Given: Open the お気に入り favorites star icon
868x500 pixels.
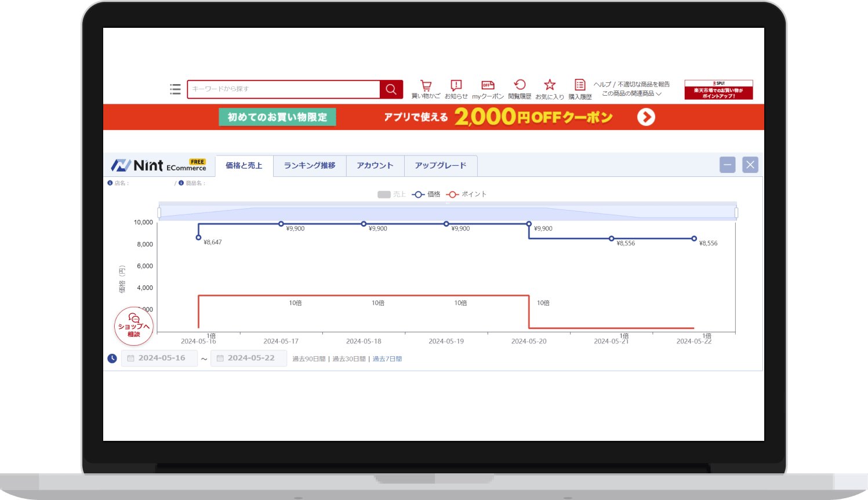Looking at the screenshot, I should click(x=550, y=89).
